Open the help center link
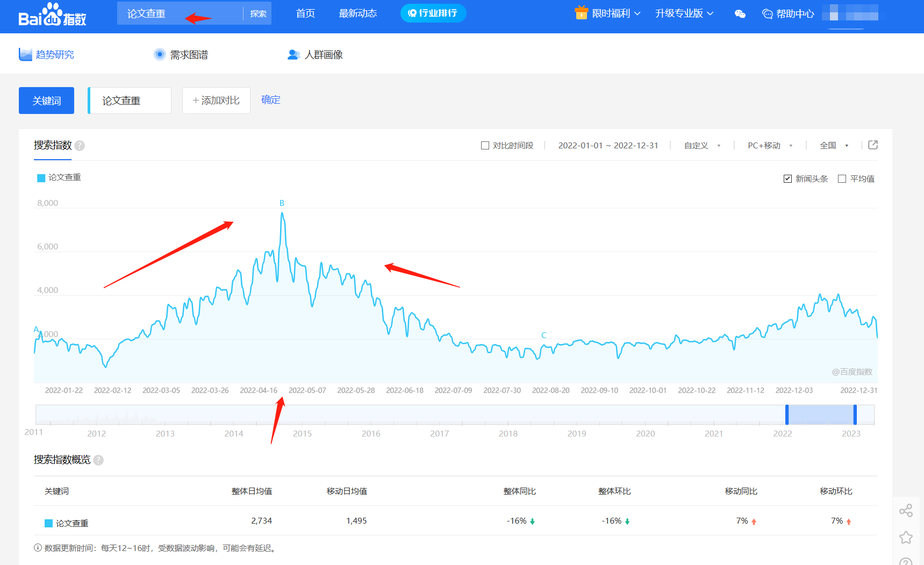Screen dimensions: 924x565 pos(789,14)
